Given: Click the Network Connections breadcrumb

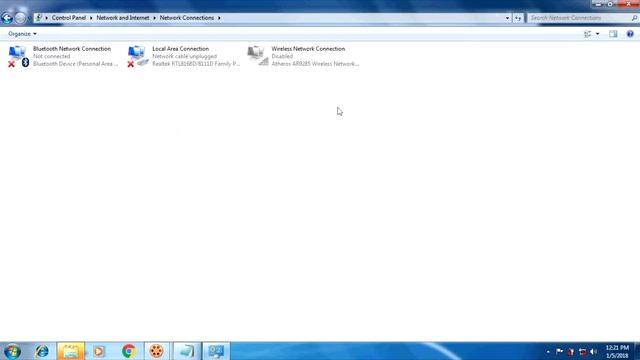Looking at the screenshot, I should click(187, 18).
